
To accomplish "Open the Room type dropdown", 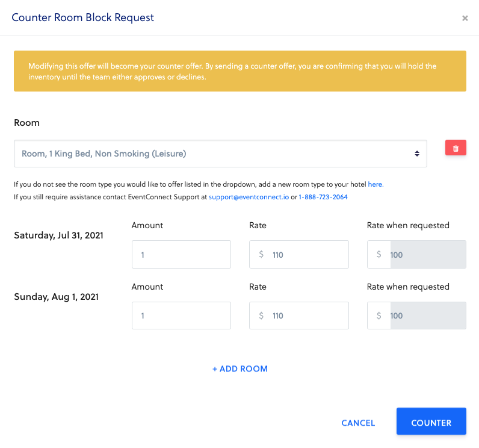I will pyautogui.click(x=220, y=154).
